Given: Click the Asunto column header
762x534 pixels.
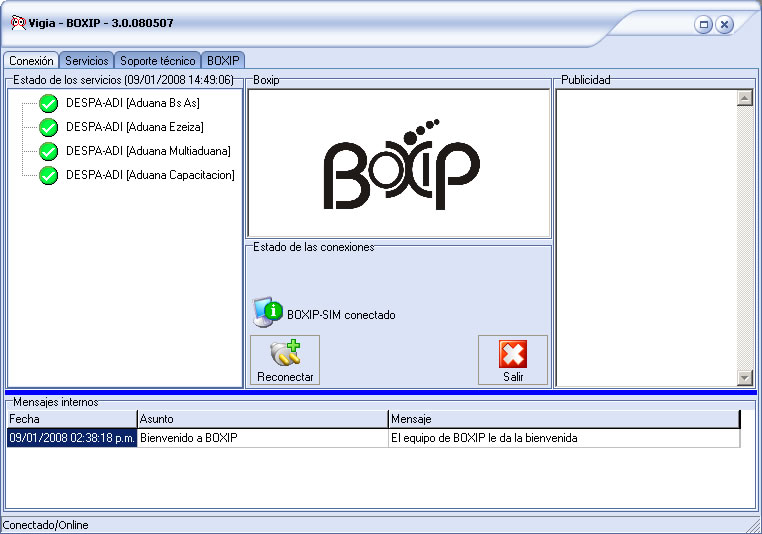Looking at the screenshot, I should (x=262, y=419).
